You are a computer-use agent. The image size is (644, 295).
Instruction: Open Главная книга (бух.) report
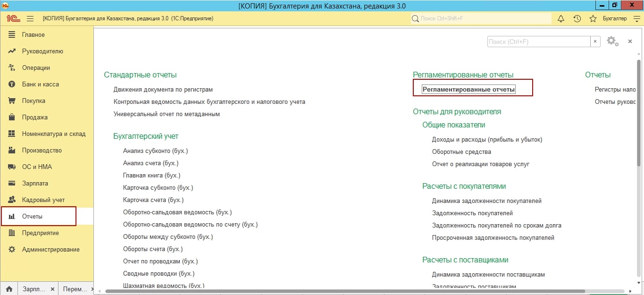click(151, 176)
